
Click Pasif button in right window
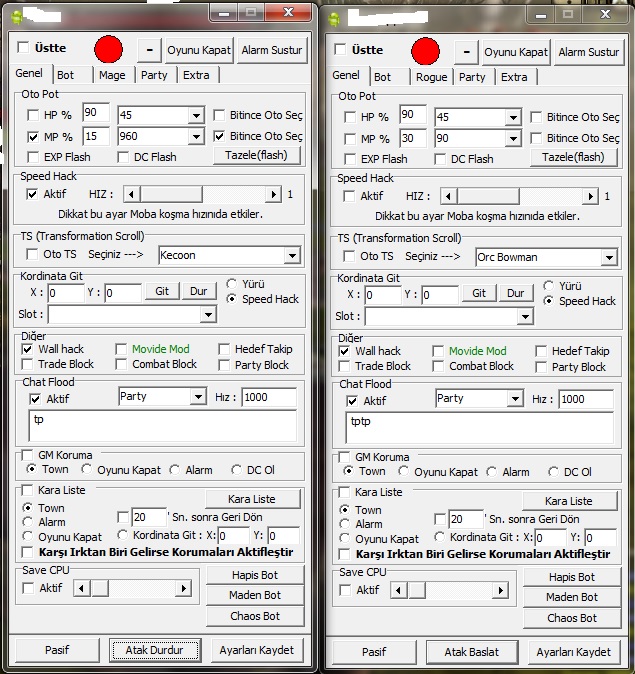coord(374,652)
